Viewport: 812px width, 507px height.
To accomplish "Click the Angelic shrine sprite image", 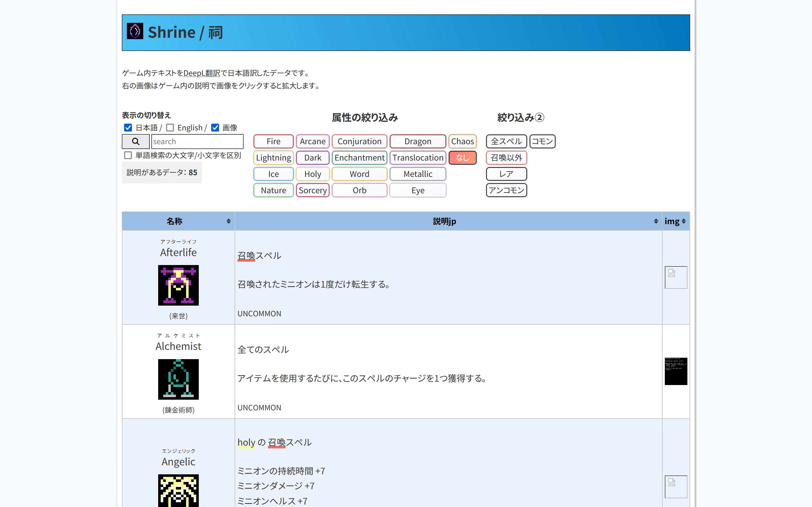I will [178, 490].
